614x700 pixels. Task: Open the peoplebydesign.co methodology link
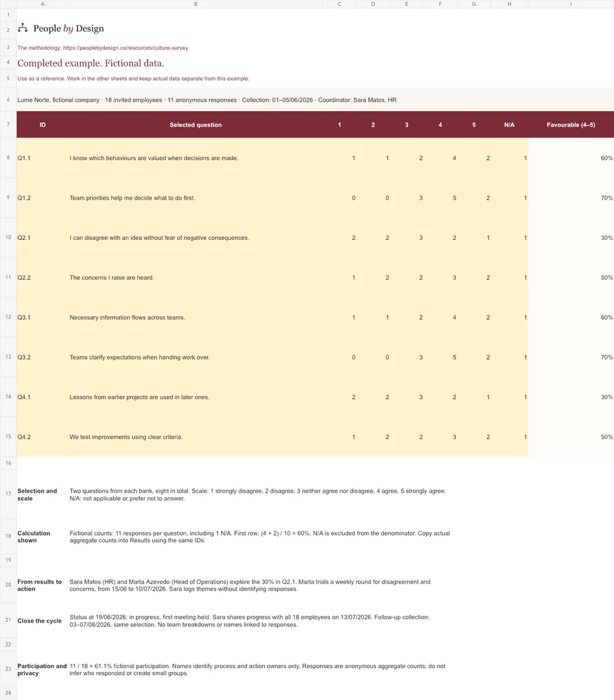[125, 48]
